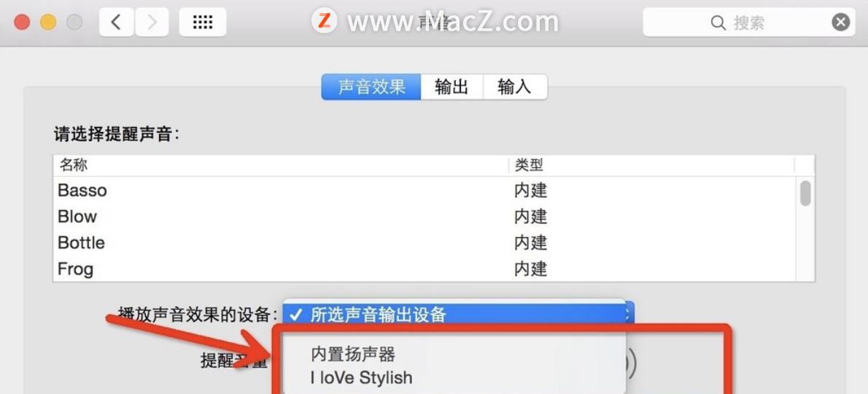Click the device popup's up-down arrows
Image resolution: width=868 pixels, height=394 pixels.
coord(628,314)
